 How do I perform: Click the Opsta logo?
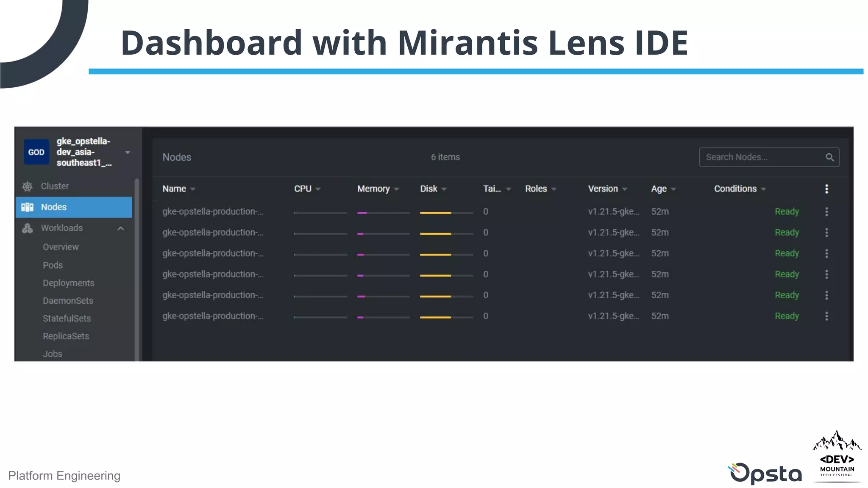765,473
